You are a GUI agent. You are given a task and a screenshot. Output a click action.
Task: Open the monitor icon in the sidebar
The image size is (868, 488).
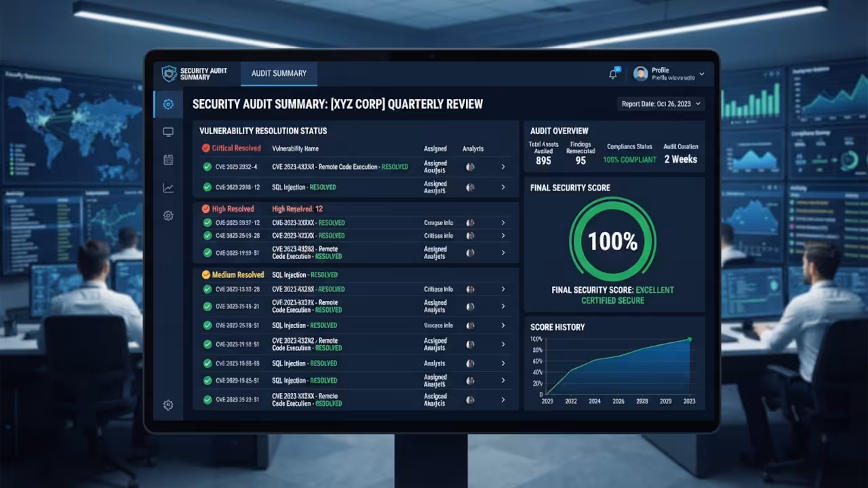168,132
